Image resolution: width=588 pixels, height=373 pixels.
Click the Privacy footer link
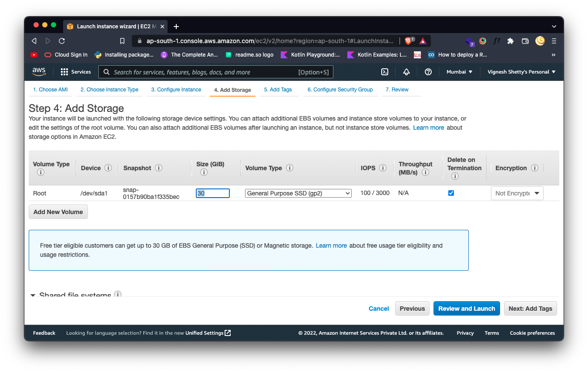(x=465, y=333)
